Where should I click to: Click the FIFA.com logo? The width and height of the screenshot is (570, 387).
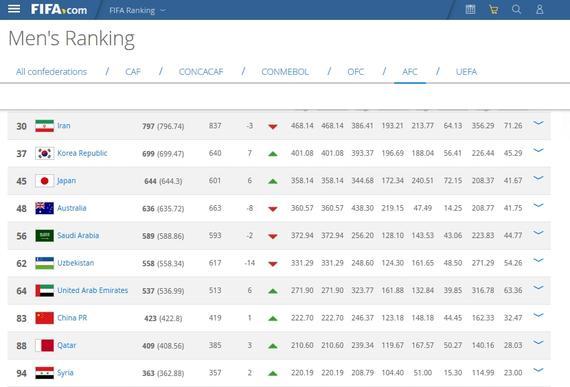pos(59,9)
